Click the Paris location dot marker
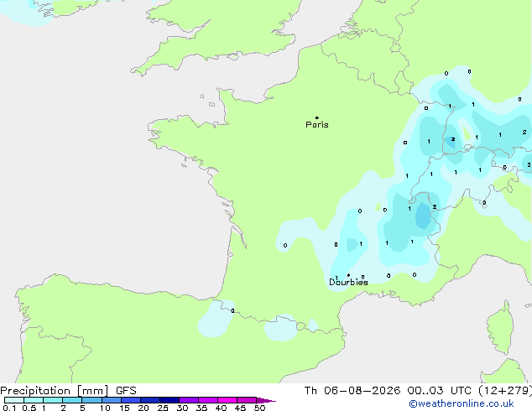Viewport: 532px width, 411px height. pos(317,117)
